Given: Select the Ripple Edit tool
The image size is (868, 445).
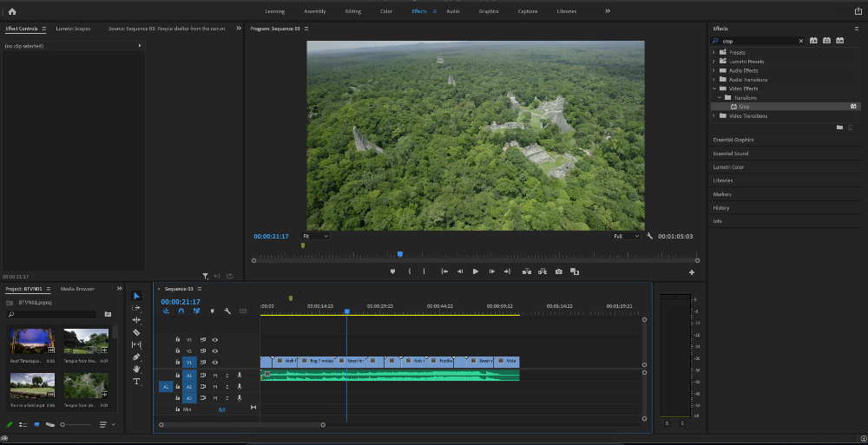Looking at the screenshot, I should [x=136, y=320].
